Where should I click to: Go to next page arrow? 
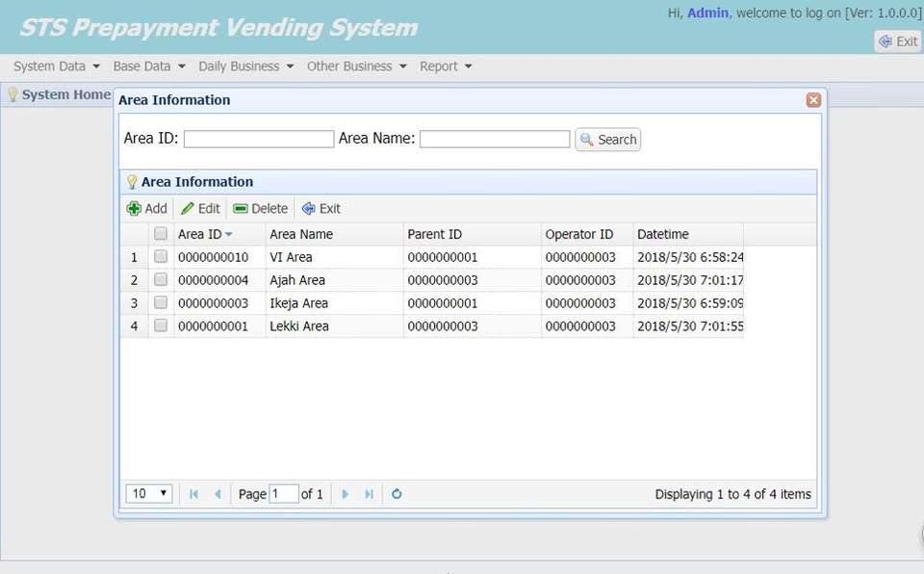346,494
